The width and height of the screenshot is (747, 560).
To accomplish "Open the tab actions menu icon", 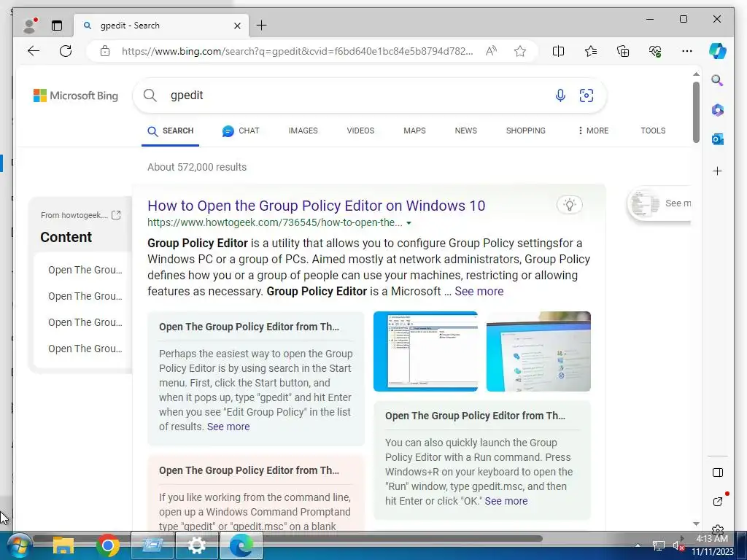I will point(57,26).
